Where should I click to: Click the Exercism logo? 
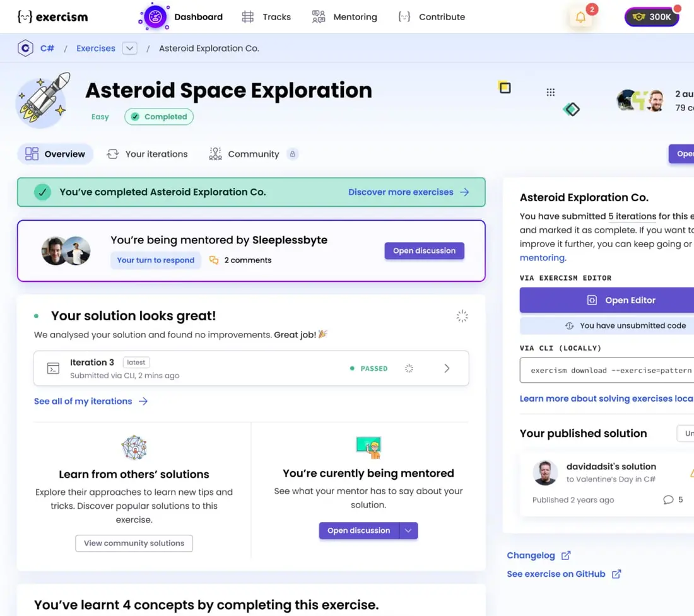pyautogui.click(x=52, y=17)
